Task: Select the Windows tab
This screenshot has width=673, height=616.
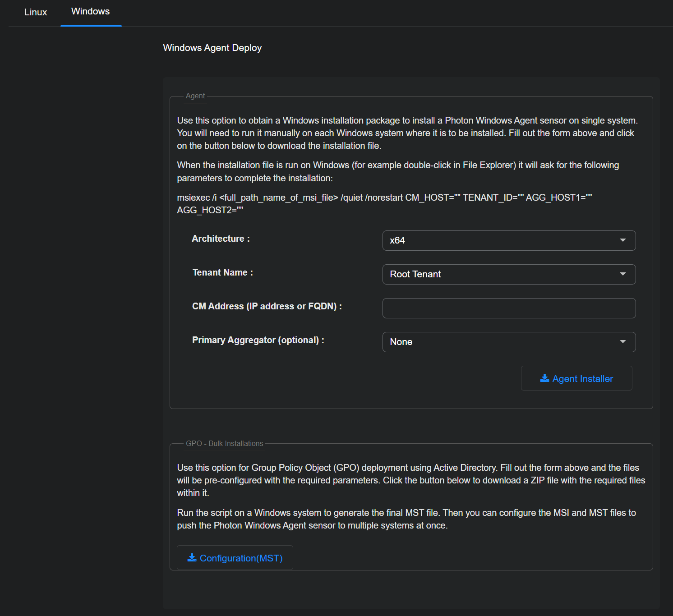Action: 91,12
